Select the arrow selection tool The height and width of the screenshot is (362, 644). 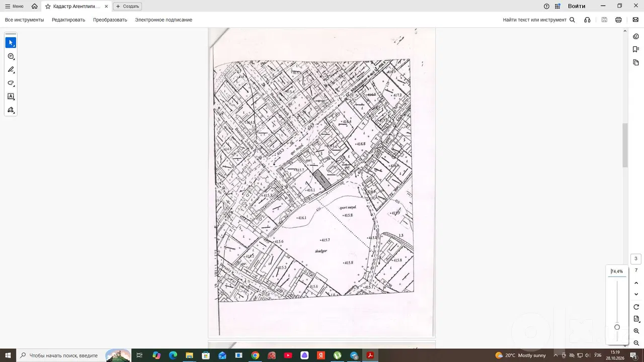pos(11,43)
